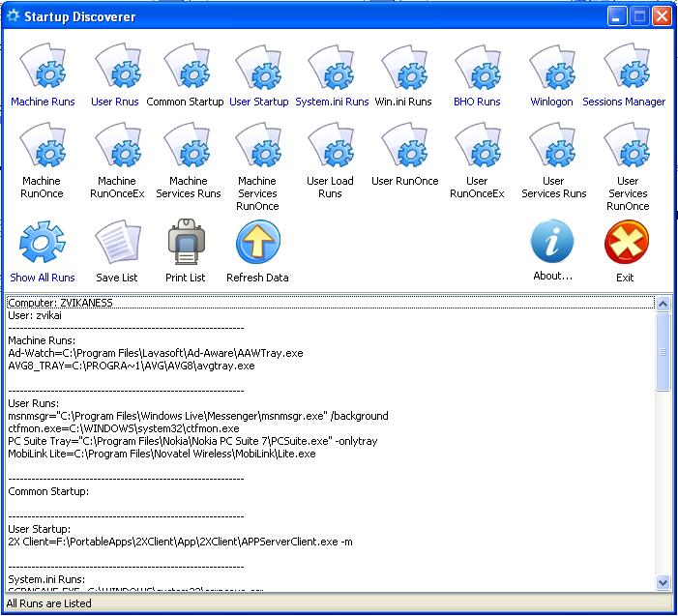The height and width of the screenshot is (616, 678).
Task: Click the 'Machine Runs:' heading in list
Action: [x=42, y=340]
